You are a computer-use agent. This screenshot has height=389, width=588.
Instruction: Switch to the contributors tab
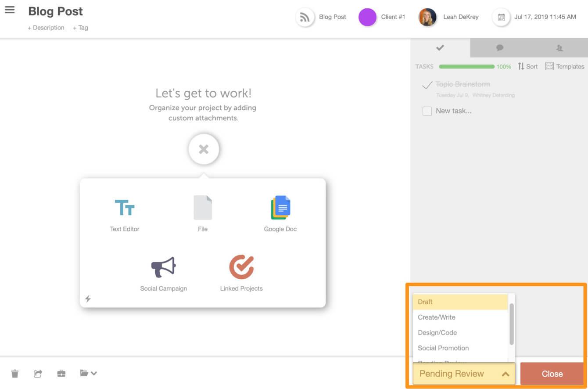(559, 48)
